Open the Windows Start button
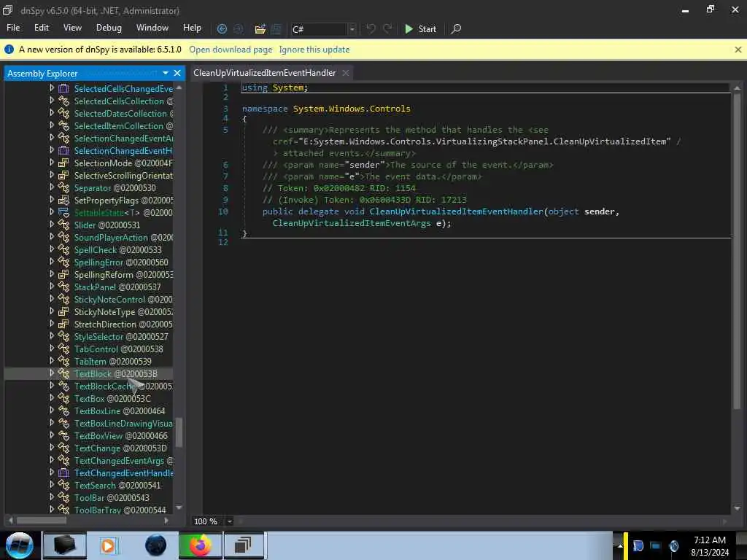The image size is (747, 560). click(x=20, y=545)
